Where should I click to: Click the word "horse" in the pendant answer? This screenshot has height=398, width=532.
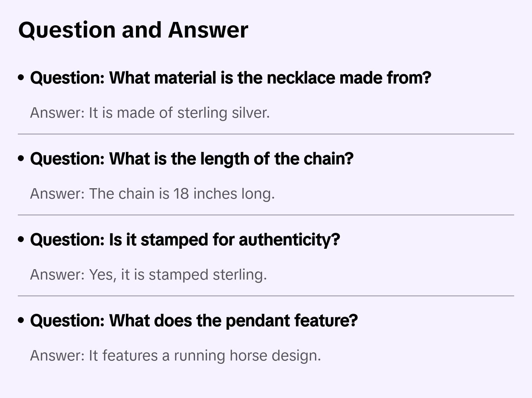click(x=248, y=356)
